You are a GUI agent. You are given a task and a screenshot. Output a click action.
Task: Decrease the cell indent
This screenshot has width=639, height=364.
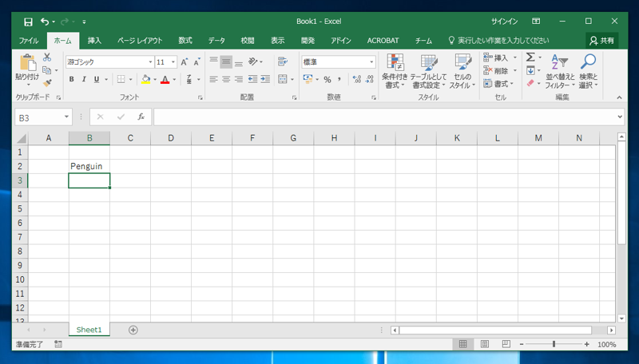click(252, 79)
